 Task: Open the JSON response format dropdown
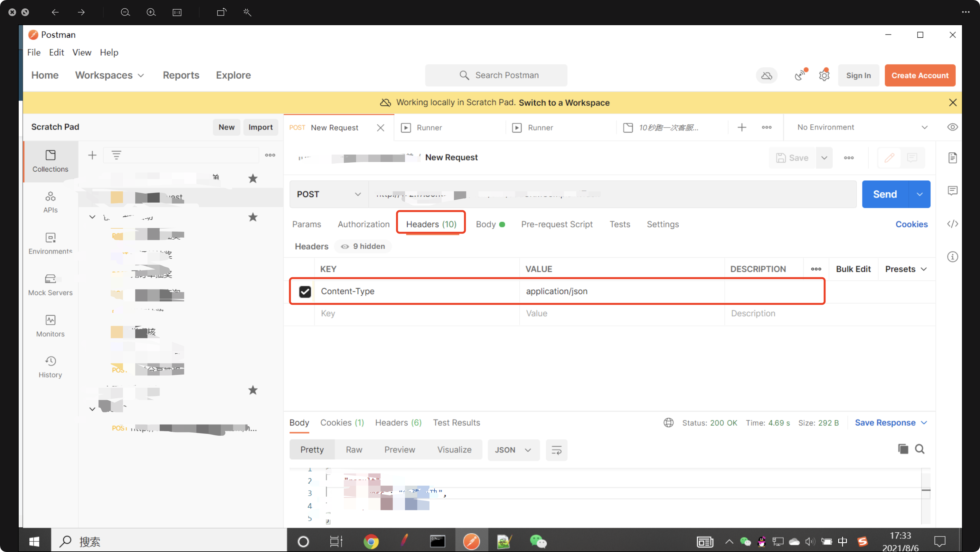(x=513, y=450)
